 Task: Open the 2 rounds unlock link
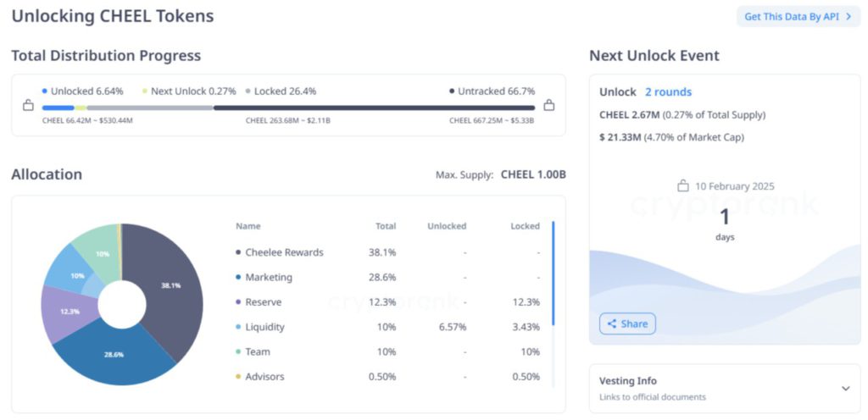(668, 91)
